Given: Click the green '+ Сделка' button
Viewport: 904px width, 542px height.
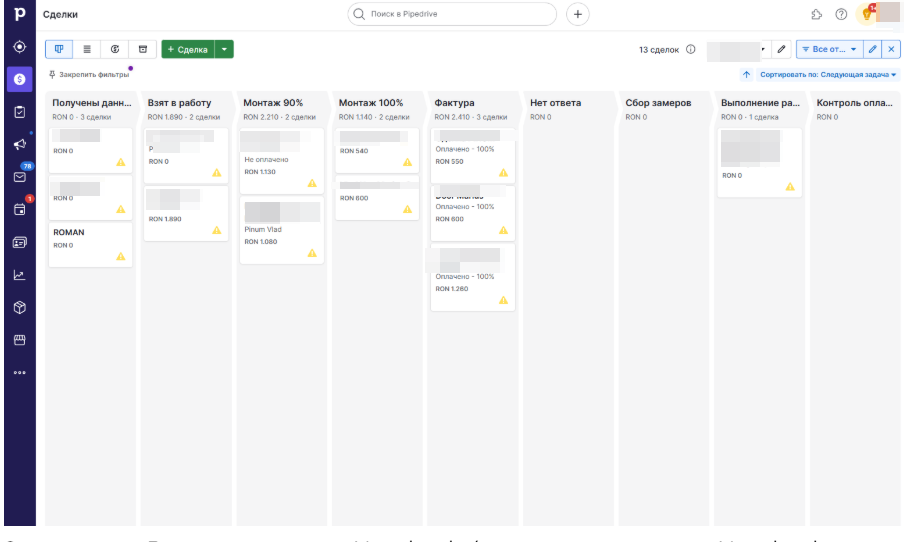Looking at the screenshot, I should coord(187,49).
